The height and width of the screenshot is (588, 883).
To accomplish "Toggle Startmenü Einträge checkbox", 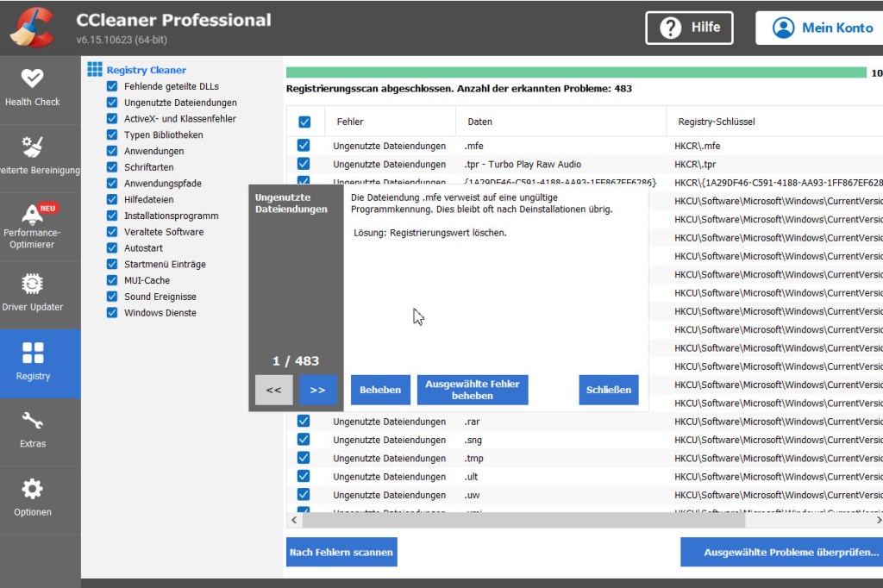I will tap(112, 264).
